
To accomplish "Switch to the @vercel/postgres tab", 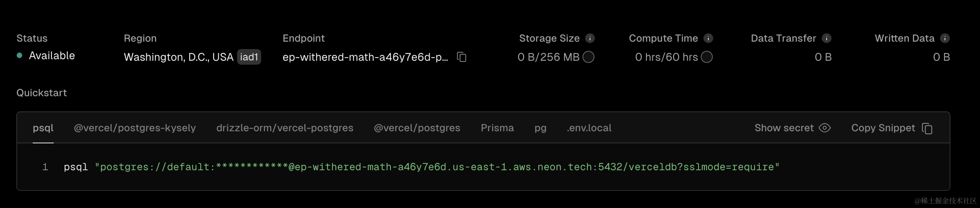I will pyautogui.click(x=417, y=128).
